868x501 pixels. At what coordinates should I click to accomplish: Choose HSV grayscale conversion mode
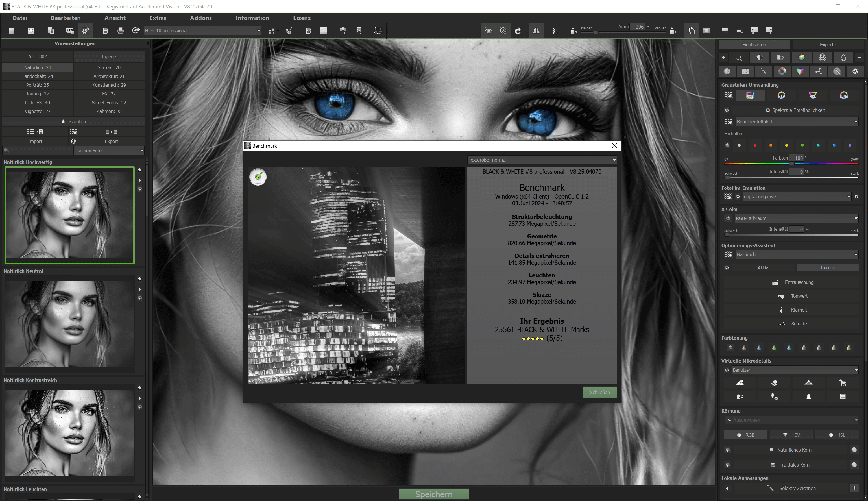[x=781, y=95]
